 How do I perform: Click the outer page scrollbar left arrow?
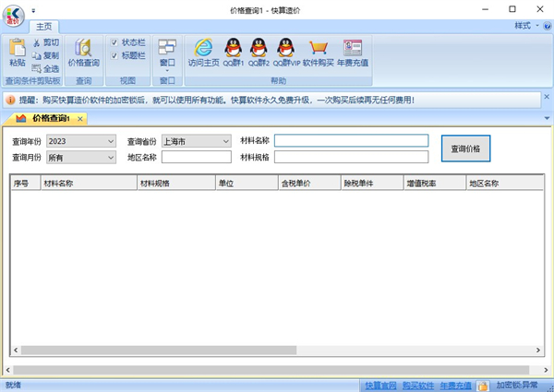[7, 370]
